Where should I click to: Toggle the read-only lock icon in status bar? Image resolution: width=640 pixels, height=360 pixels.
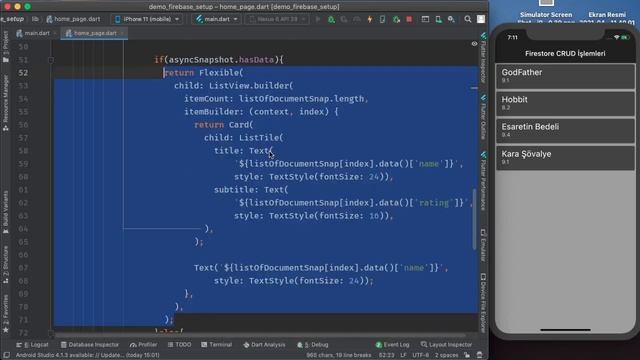tap(467, 355)
